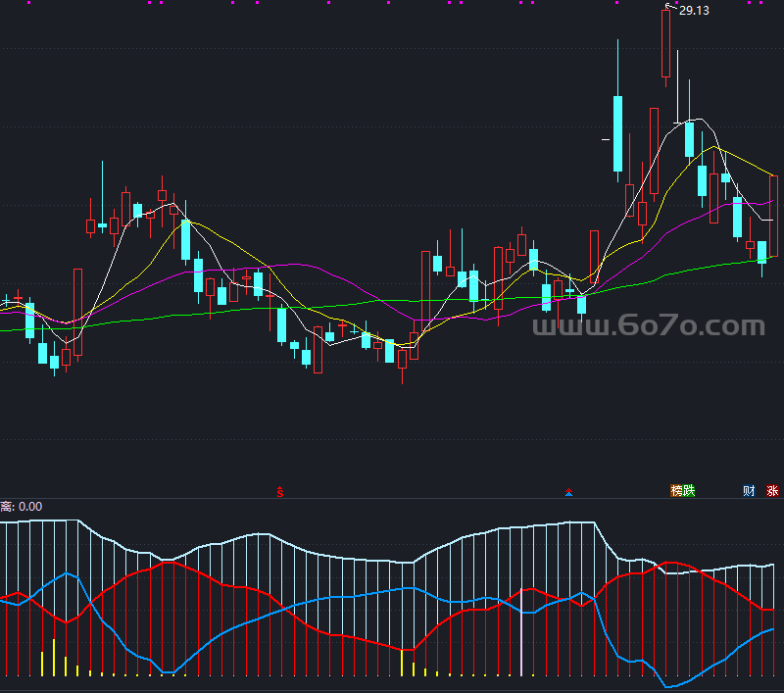This screenshot has height=693, width=784.
Task: Open the red 涨 event badge
Action: pos(772,490)
